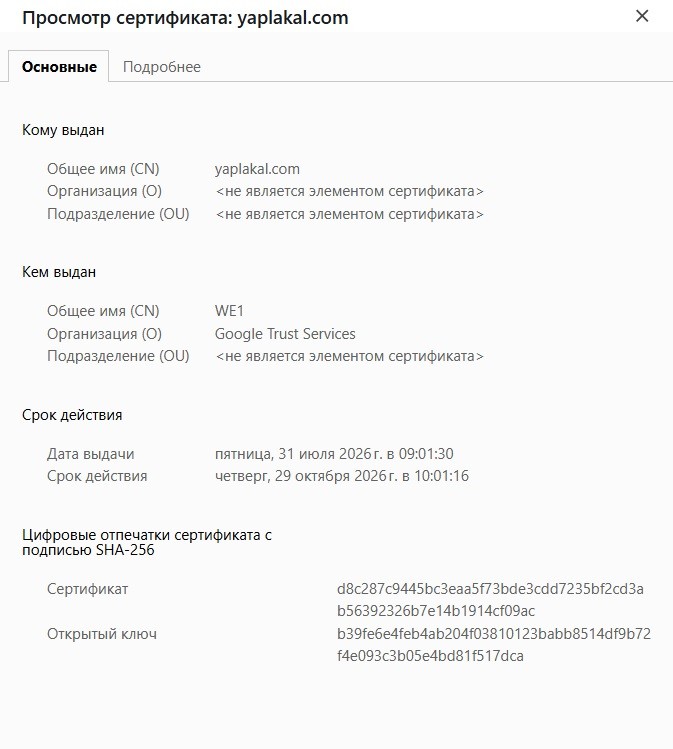Switch to the Подробнее tab

[161, 67]
